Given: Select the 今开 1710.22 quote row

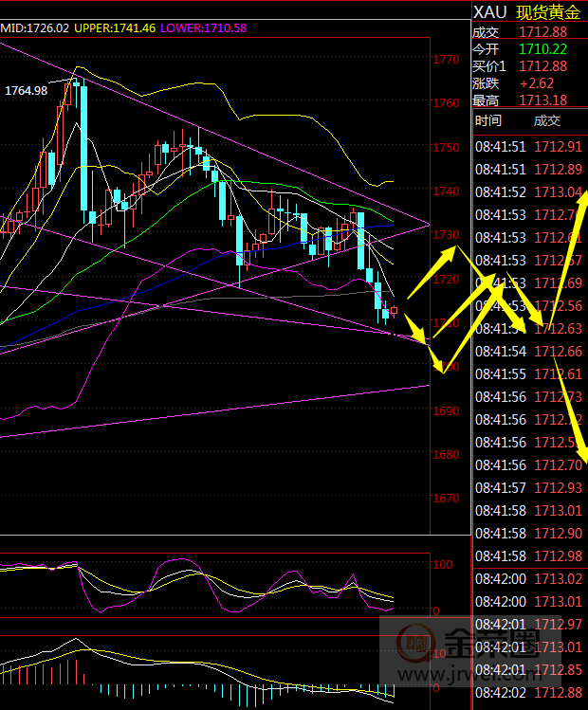Looking at the screenshot, I should [528, 49].
